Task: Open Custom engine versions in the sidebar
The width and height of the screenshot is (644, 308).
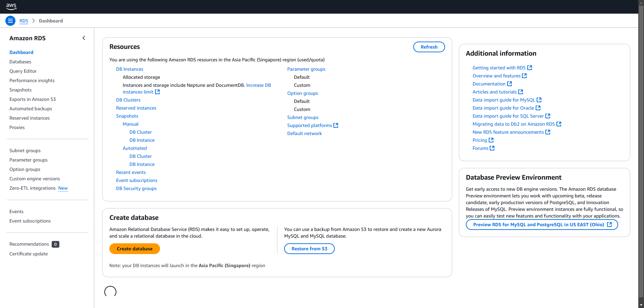Action: (x=35, y=179)
